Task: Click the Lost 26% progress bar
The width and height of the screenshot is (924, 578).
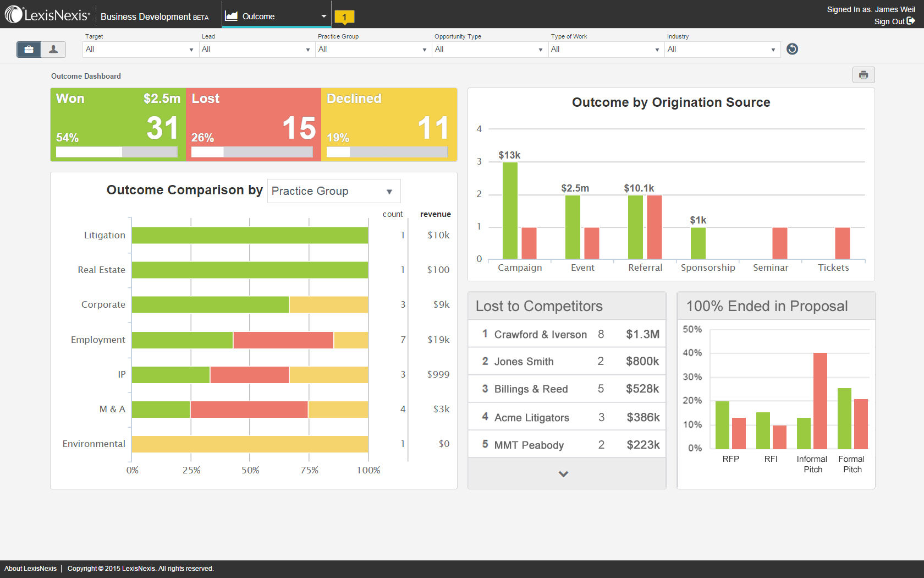Action: (x=252, y=152)
